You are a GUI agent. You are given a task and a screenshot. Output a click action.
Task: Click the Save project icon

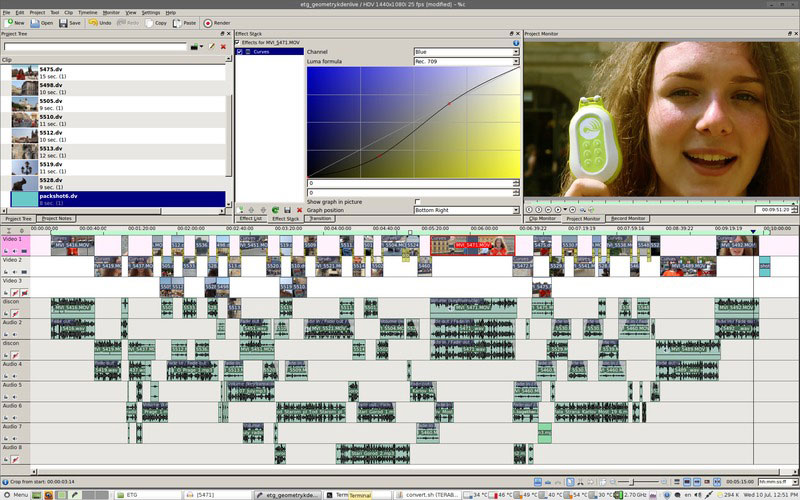click(70, 22)
